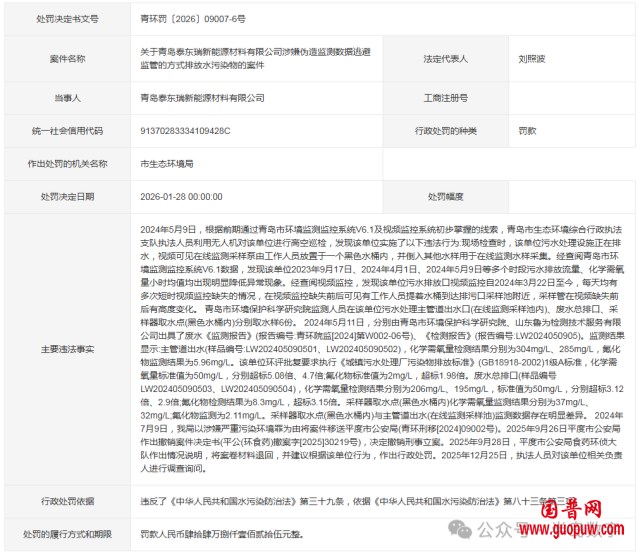
Task: Click the legal basis text citing 水污染防治法 第三十九条
Action: [358, 501]
